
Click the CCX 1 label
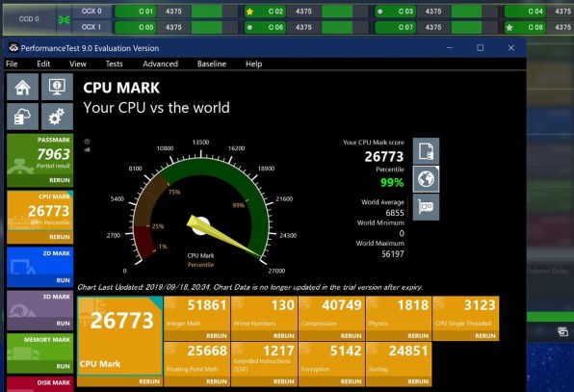pos(91,27)
